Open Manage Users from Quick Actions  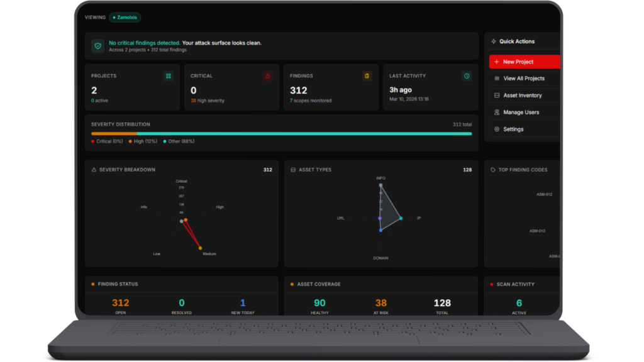pos(521,112)
